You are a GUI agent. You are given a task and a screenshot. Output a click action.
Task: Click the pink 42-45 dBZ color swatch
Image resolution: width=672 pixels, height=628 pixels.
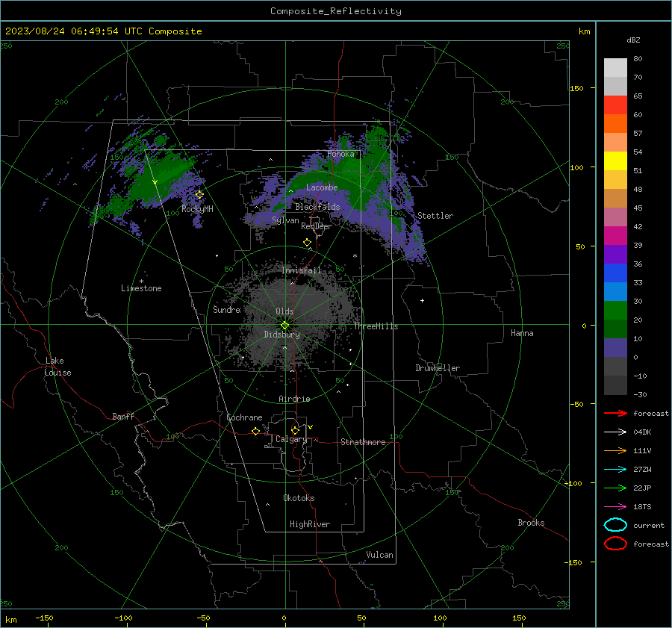615,217
